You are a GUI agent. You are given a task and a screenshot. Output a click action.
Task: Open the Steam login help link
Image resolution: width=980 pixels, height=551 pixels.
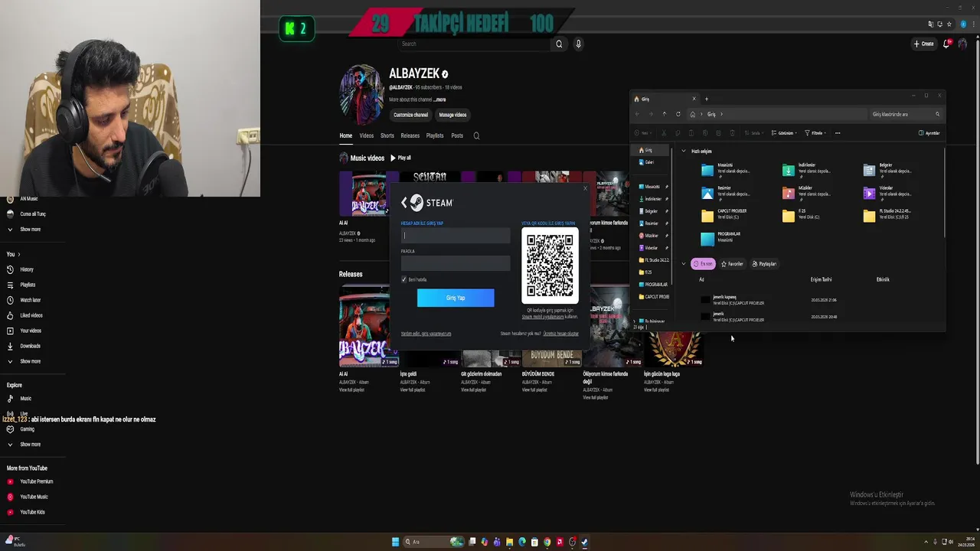click(426, 334)
